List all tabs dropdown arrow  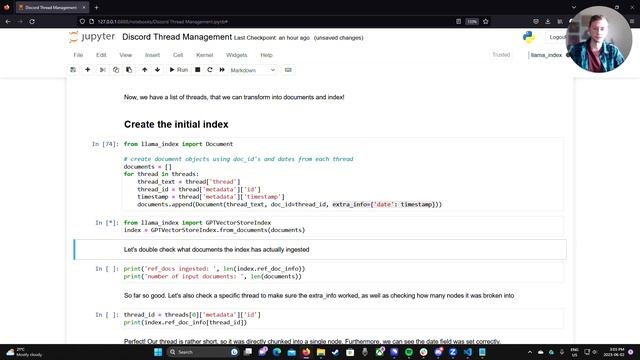coord(574,7)
